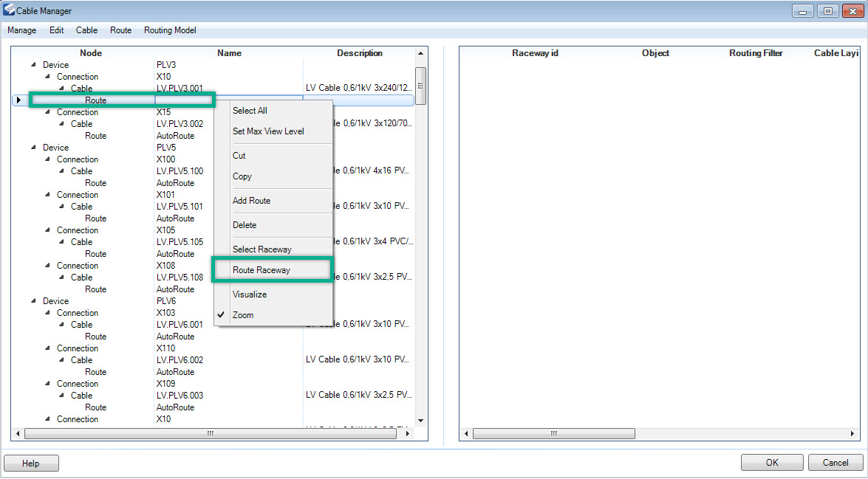Viewport: 868px width, 479px height.
Task: Toggle the checked Zoom context menu option
Action: coord(243,315)
